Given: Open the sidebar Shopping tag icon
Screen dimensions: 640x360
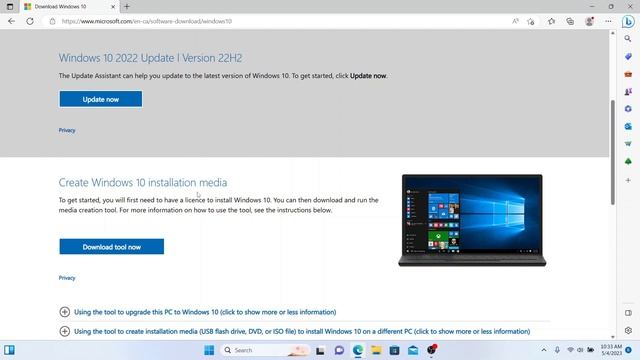Looking at the screenshot, I should click(628, 56).
